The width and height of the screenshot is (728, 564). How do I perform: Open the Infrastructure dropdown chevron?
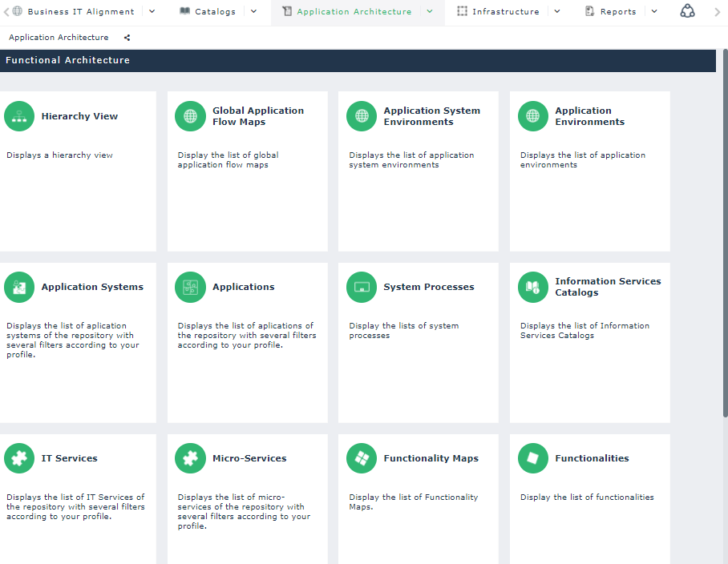(557, 11)
